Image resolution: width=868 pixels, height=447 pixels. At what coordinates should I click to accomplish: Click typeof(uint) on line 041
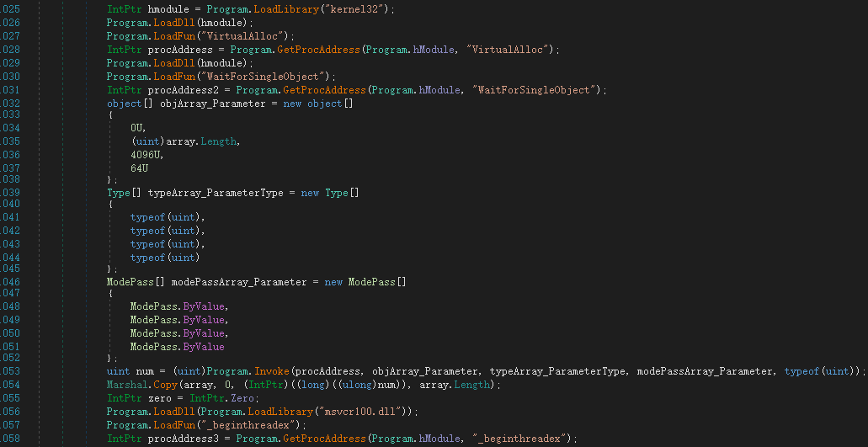(x=167, y=217)
